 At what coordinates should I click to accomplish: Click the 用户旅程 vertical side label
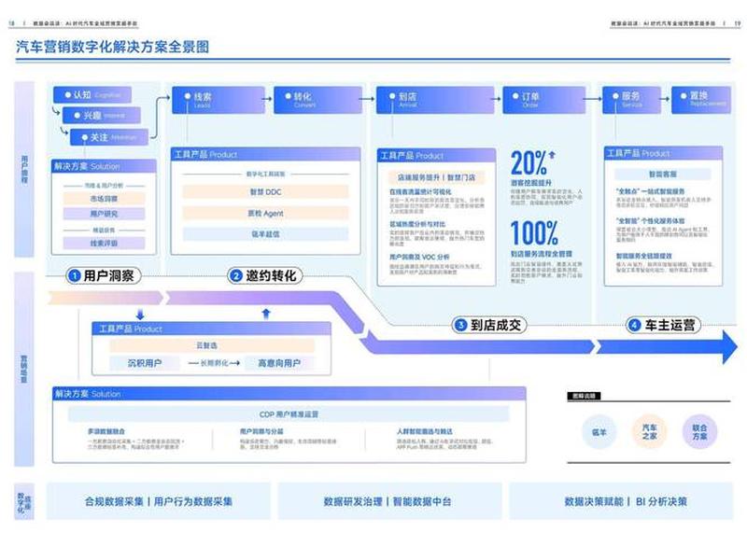(x=24, y=169)
